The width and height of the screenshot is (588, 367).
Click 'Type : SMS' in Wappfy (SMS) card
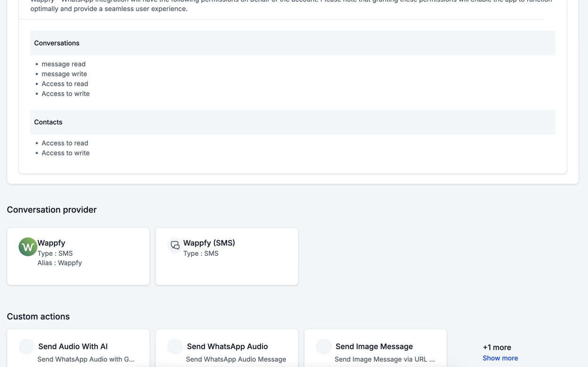201,253
